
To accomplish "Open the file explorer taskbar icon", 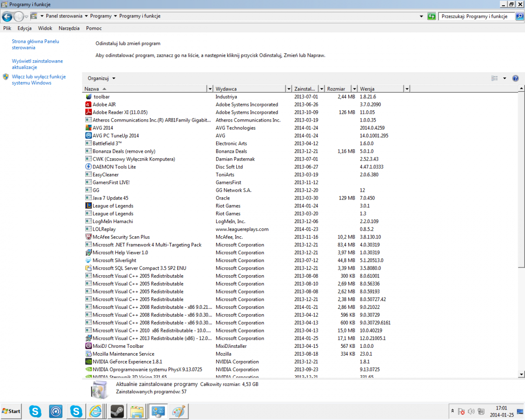I will pos(137,411).
